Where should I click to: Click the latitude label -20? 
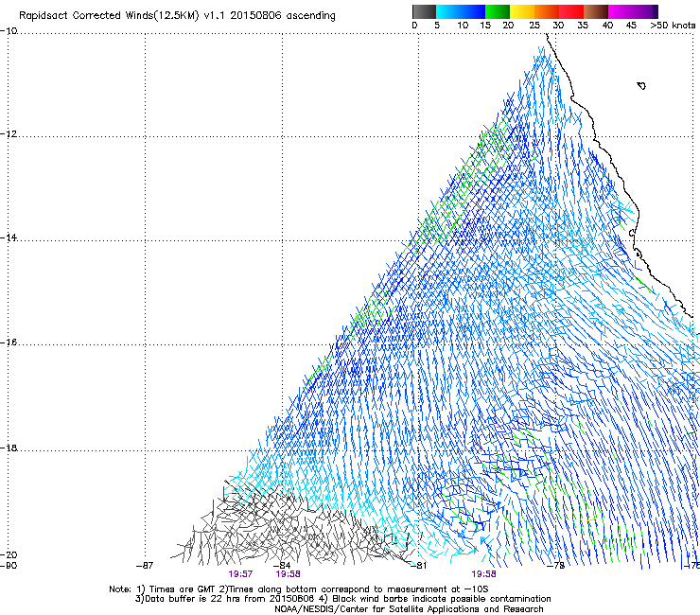click(9, 554)
